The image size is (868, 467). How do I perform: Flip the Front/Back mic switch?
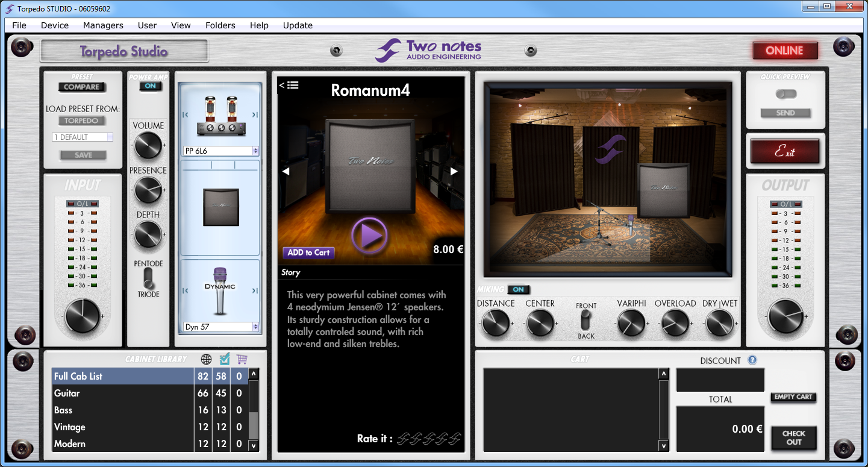[586, 321]
